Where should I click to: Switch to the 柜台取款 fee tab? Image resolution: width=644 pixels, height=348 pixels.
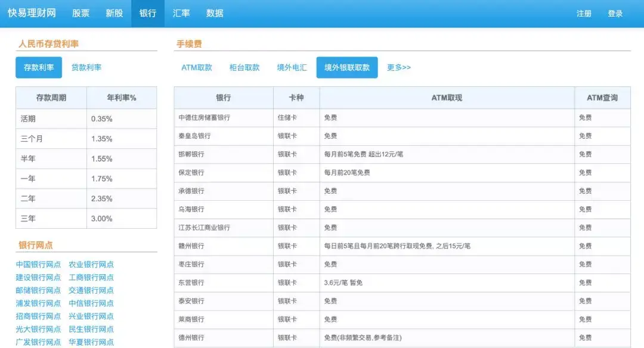244,67
